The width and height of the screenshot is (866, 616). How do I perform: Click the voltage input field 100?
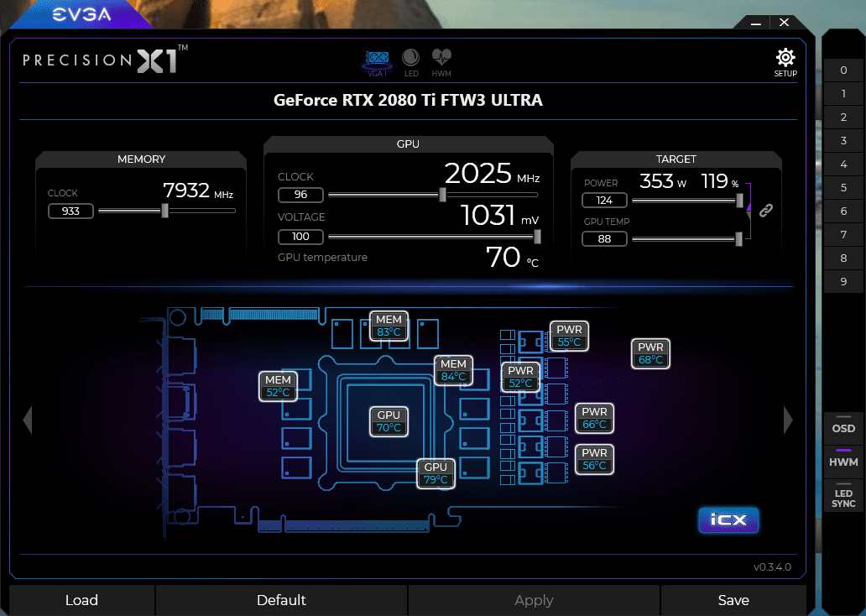tap(300, 237)
